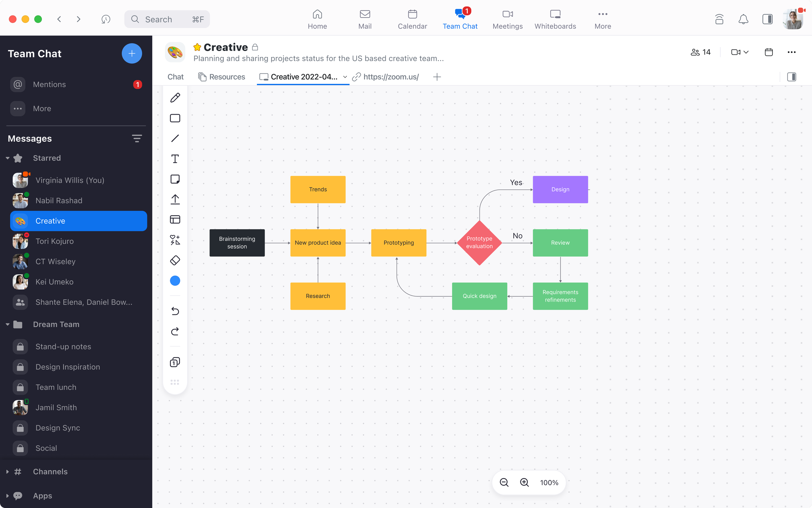
Task: Click the blue color swatch in toolbar
Action: pyautogui.click(x=175, y=281)
